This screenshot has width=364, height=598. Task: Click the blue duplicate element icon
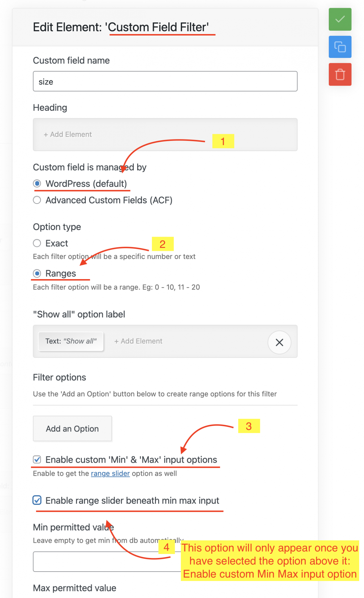[340, 47]
